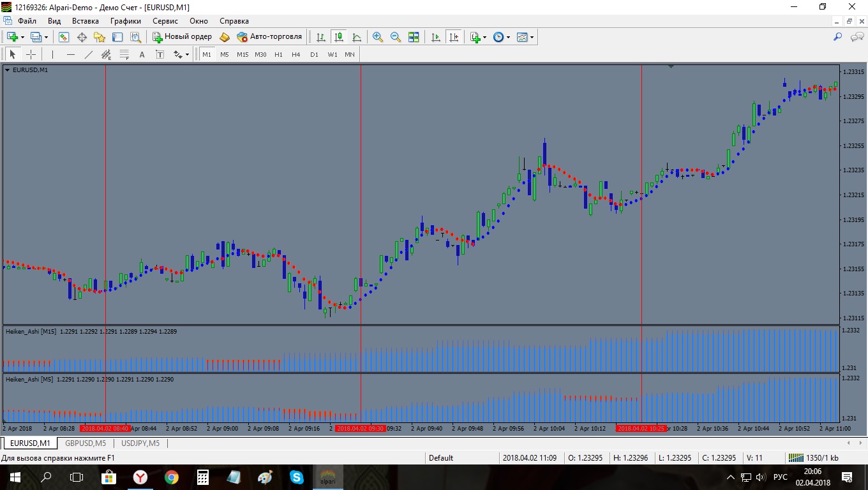Toggle chart auto scroll icon
This screenshot has width=868, height=490.
click(x=436, y=37)
